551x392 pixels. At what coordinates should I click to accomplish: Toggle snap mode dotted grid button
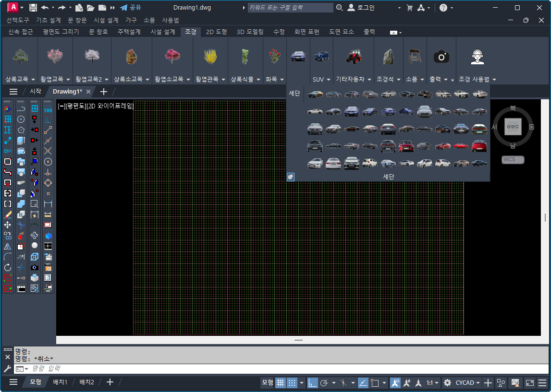tap(292, 382)
